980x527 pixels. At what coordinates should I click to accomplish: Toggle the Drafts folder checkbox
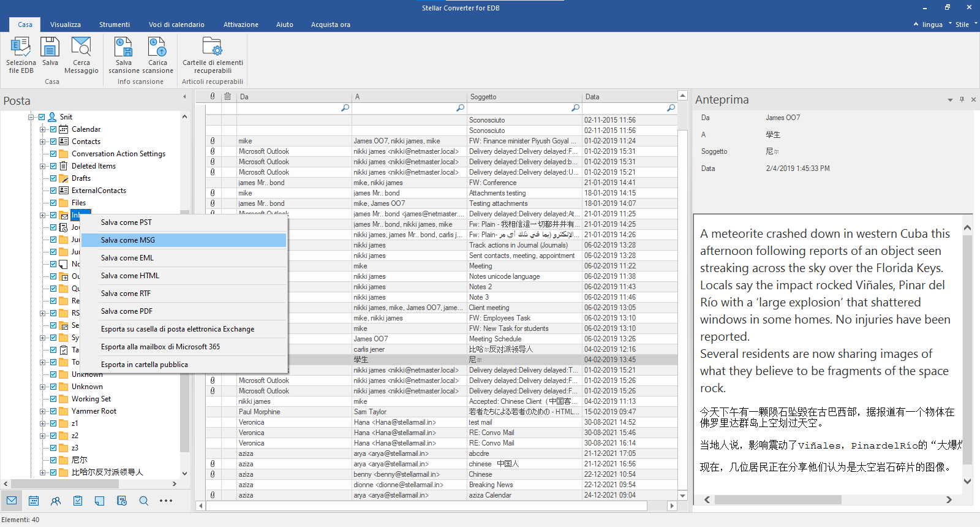[53, 178]
